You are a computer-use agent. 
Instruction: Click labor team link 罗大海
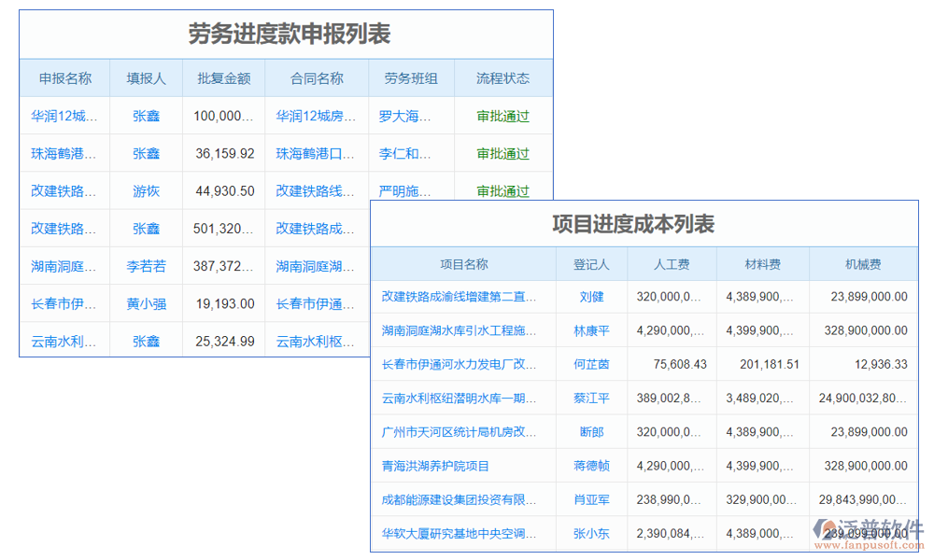point(405,116)
